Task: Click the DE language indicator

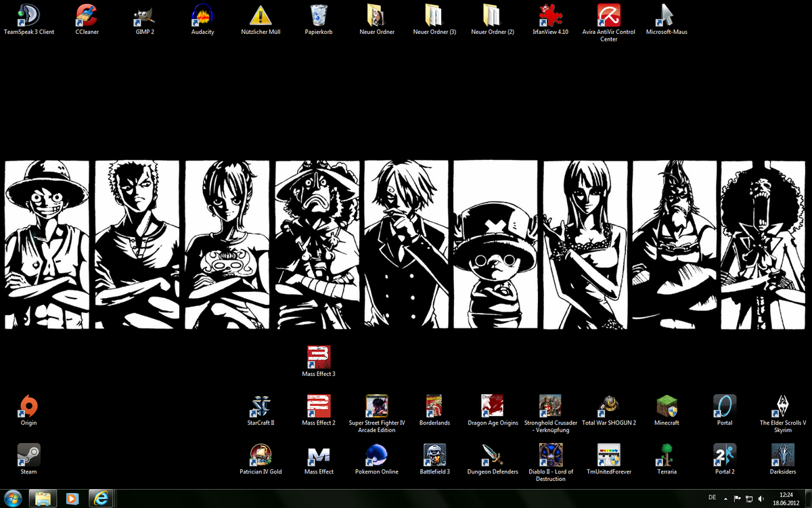Action: tap(712, 497)
